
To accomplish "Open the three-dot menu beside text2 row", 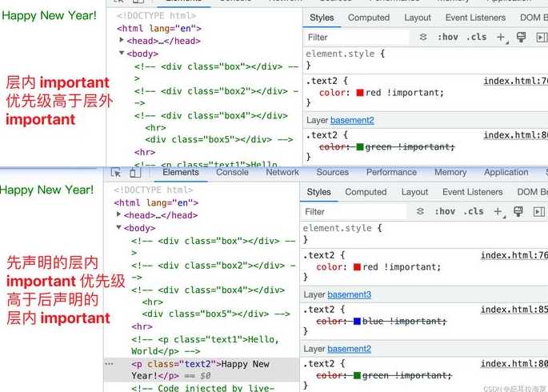I will [109, 364].
